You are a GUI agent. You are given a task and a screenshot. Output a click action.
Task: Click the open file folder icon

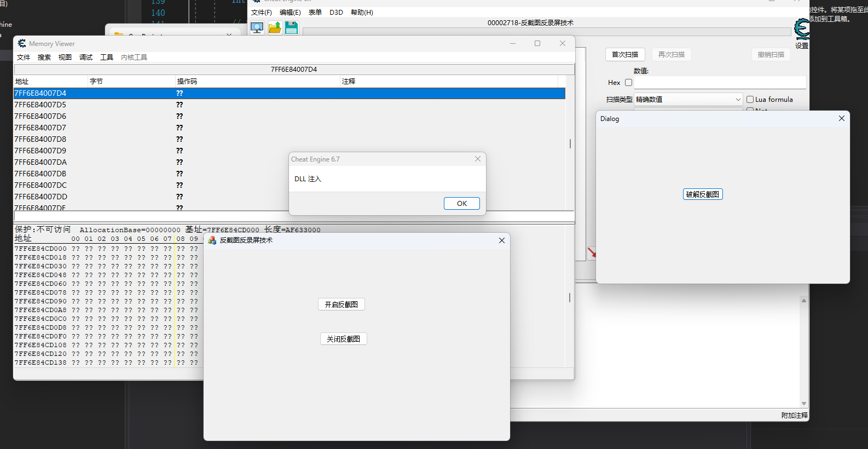point(275,28)
